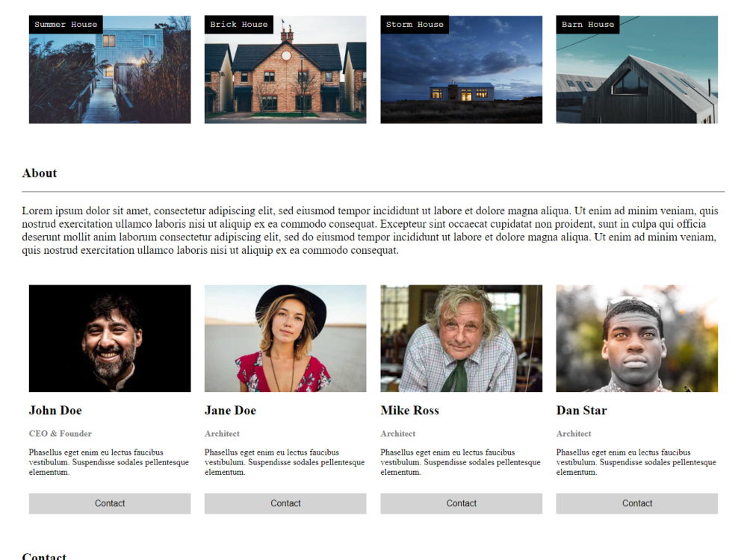
Task: Click Mike Ross's bio description text
Action: pyautogui.click(x=461, y=462)
